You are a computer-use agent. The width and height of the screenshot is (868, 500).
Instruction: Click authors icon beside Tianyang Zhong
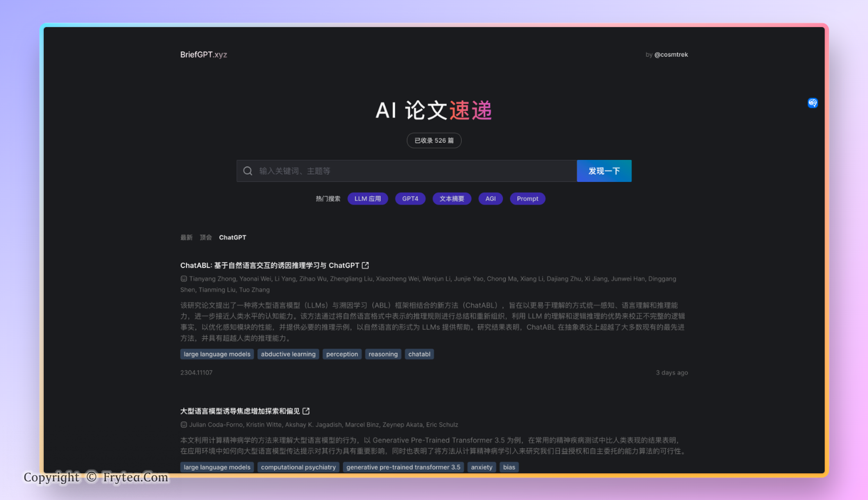point(184,279)
